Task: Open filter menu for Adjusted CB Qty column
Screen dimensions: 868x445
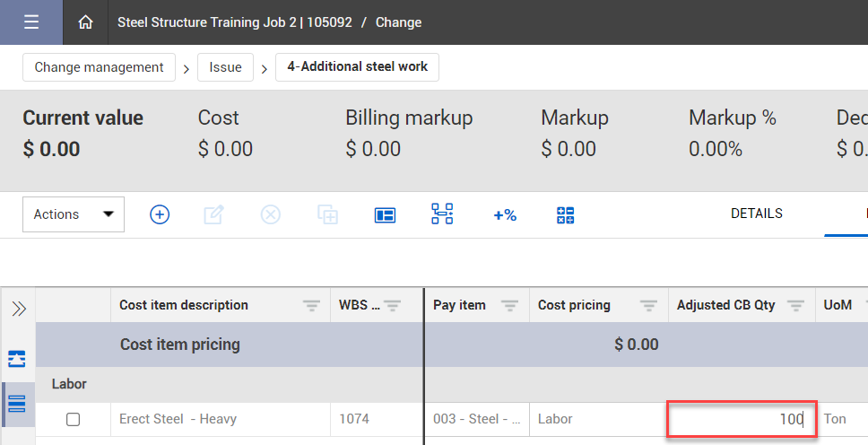Action: 794,306
